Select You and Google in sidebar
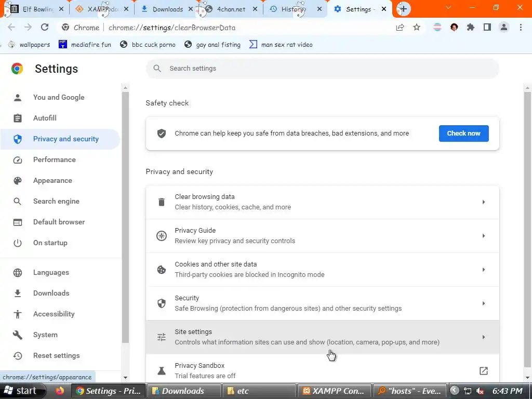Screen dimensions: 532x399 point(60,97)
